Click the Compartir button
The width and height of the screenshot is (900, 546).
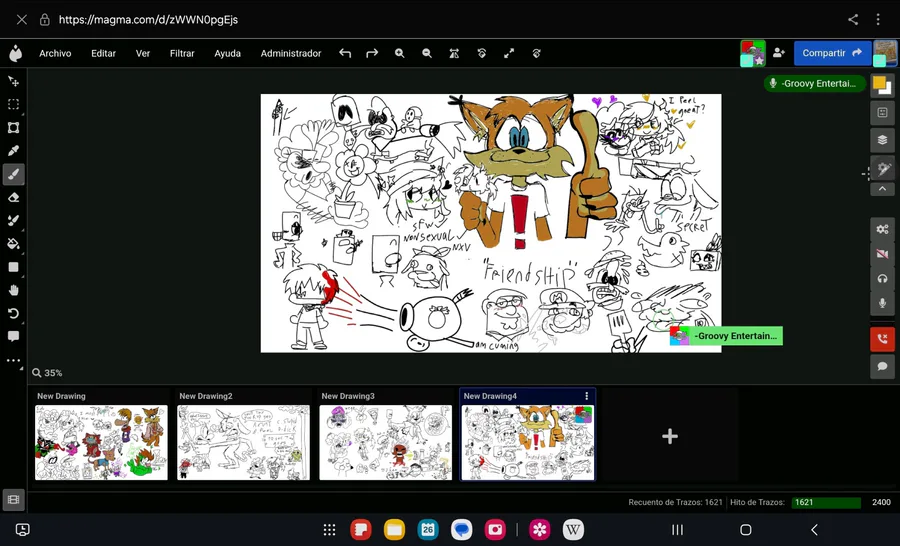point(832,53)
